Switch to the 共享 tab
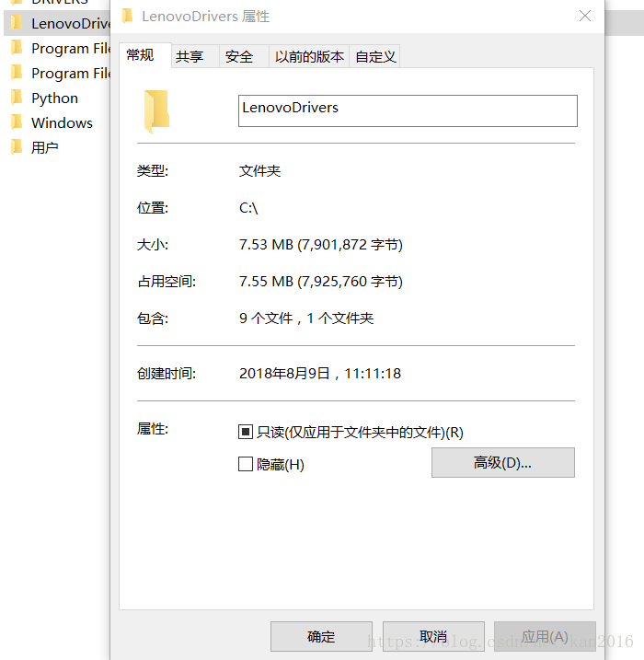 pyautogui.click(x=195, y=56)
